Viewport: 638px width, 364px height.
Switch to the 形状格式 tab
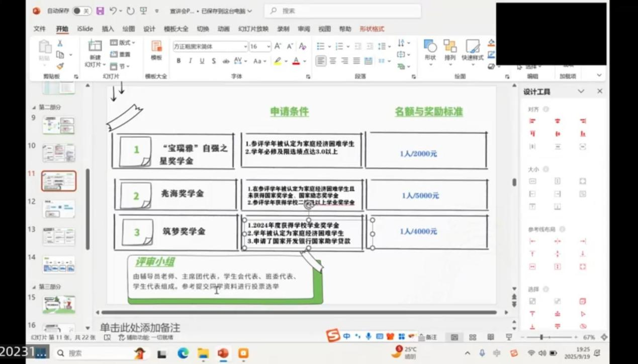372,29
